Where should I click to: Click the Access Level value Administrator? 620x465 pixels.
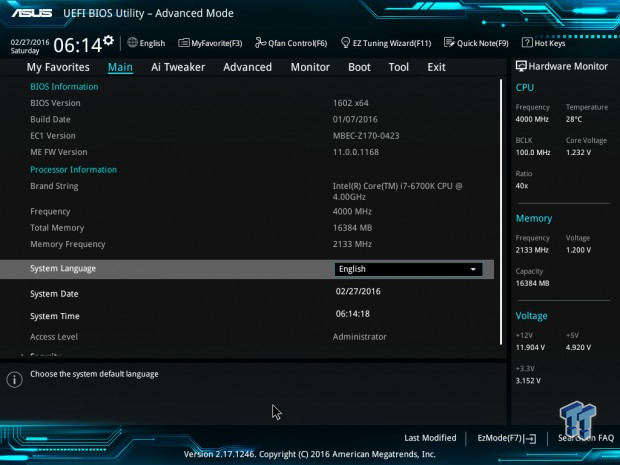(359, 337)
